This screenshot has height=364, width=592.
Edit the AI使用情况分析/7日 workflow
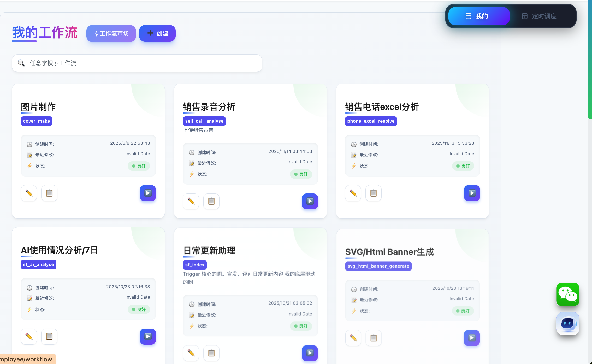(29, 337)
